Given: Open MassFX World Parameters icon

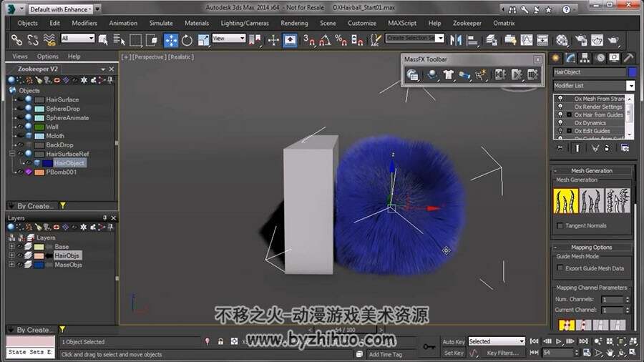Looking at the screenshot, I should click(412, 74).
